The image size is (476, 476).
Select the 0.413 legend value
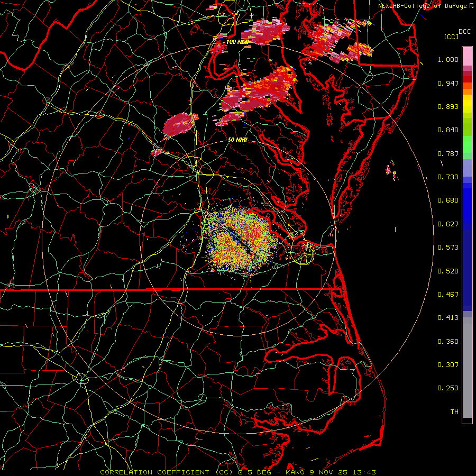tap(448, 318)
